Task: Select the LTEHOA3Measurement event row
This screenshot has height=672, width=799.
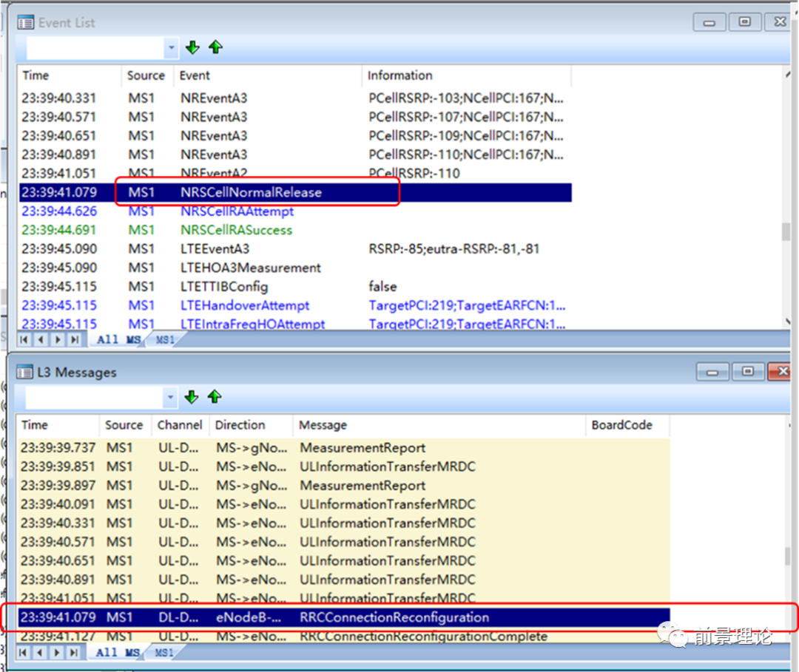Action: [295, 268]
